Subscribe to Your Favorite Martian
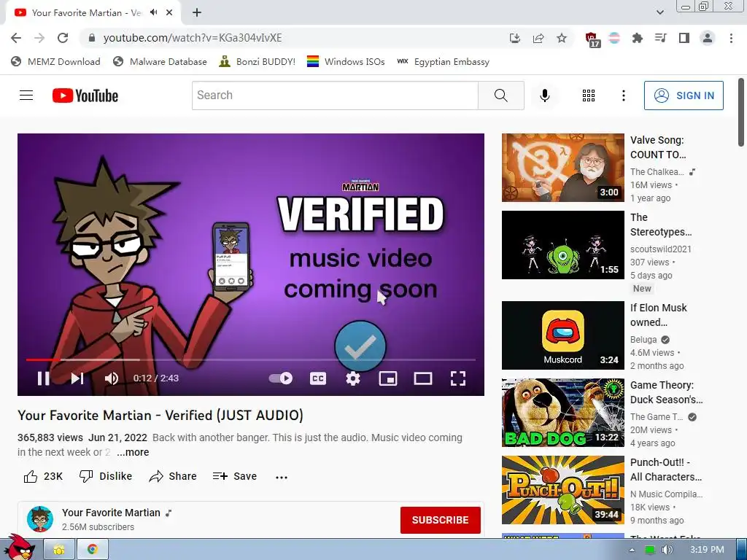The width and height of the screenshot is (747, 560). pos(440,520)
